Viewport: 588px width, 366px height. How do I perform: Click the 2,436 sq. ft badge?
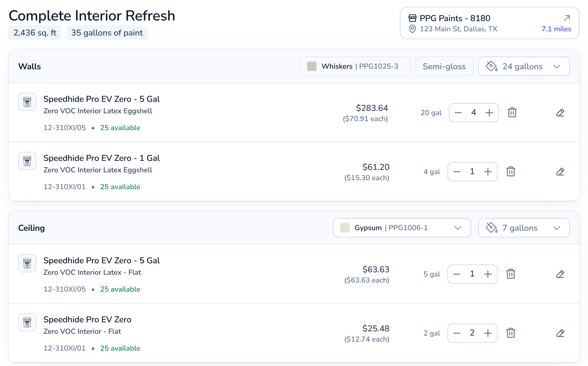coord(35,33)
